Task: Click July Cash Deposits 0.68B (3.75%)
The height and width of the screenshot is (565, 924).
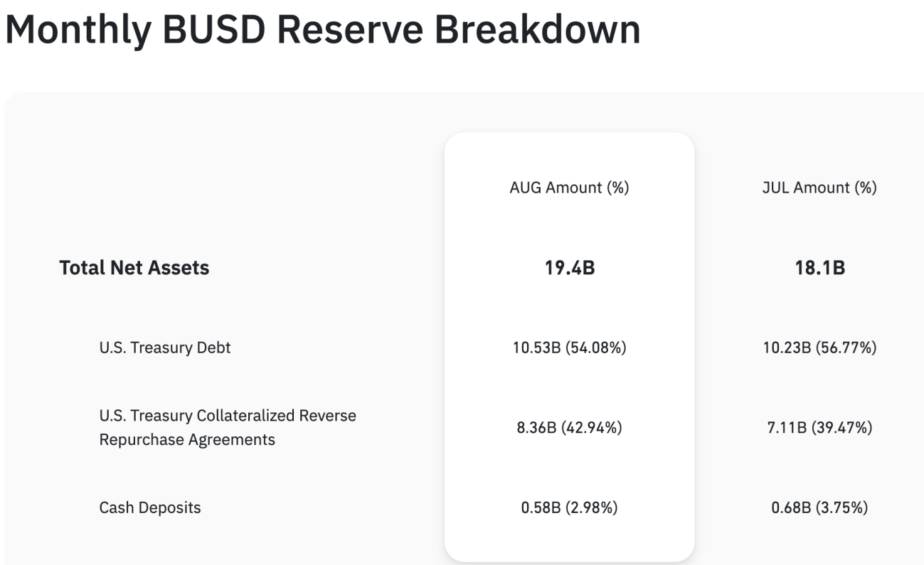Action: click(819, 508)
